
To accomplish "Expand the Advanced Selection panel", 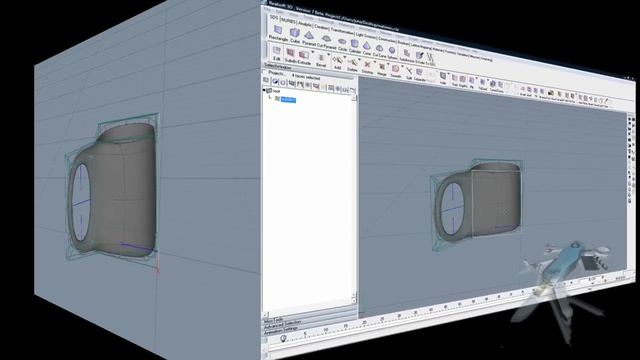I will pyautogui.click(x=282, y=324).
